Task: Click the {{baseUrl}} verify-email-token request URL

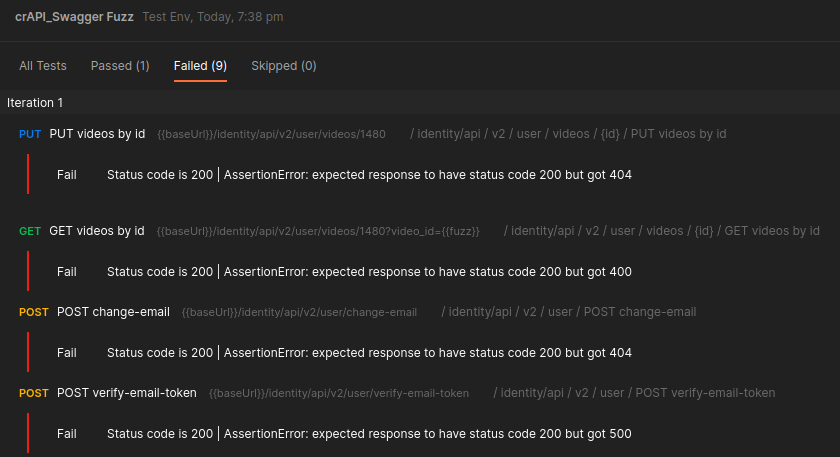Action: [339, 394]
